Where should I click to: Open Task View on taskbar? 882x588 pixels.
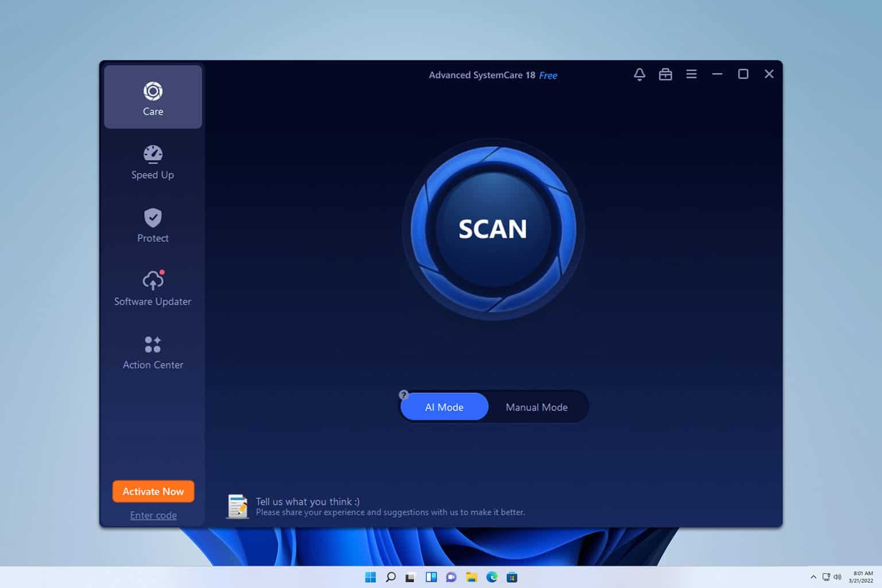[410, 577]
